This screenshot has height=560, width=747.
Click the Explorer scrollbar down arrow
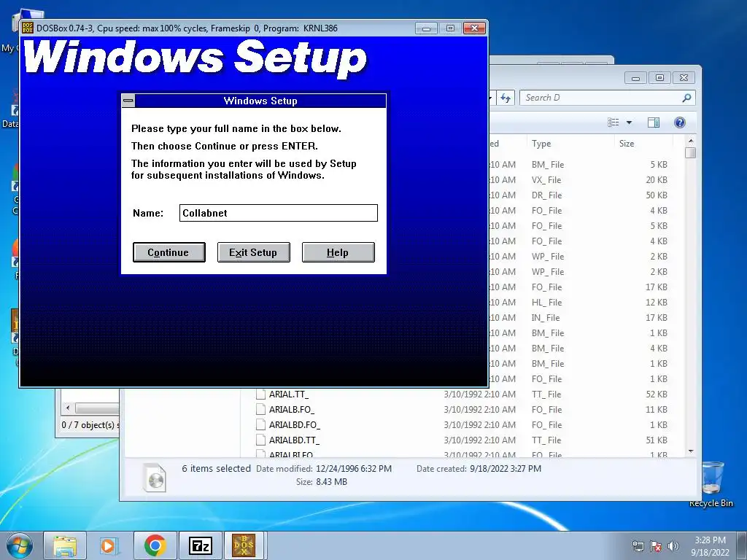[691, 451]
